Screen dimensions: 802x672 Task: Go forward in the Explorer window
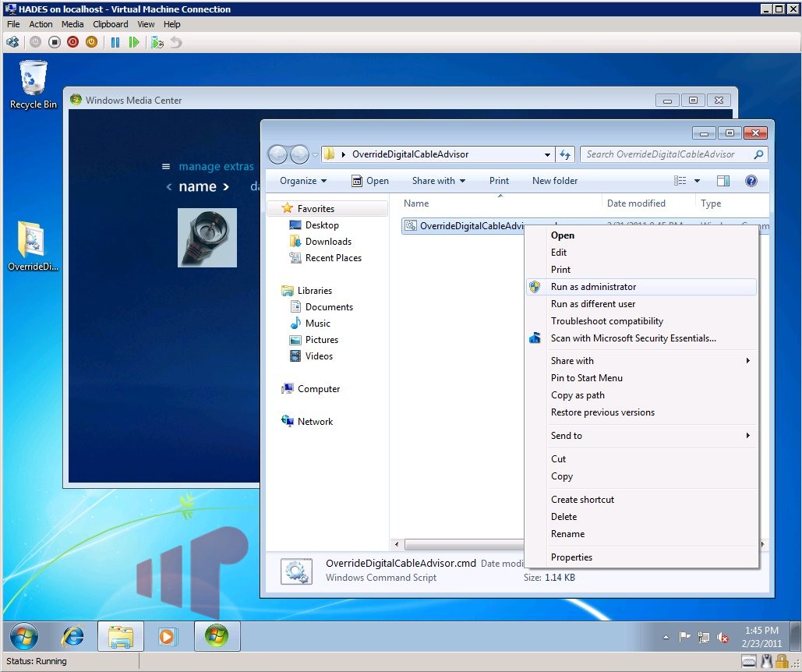coord(299,154)
